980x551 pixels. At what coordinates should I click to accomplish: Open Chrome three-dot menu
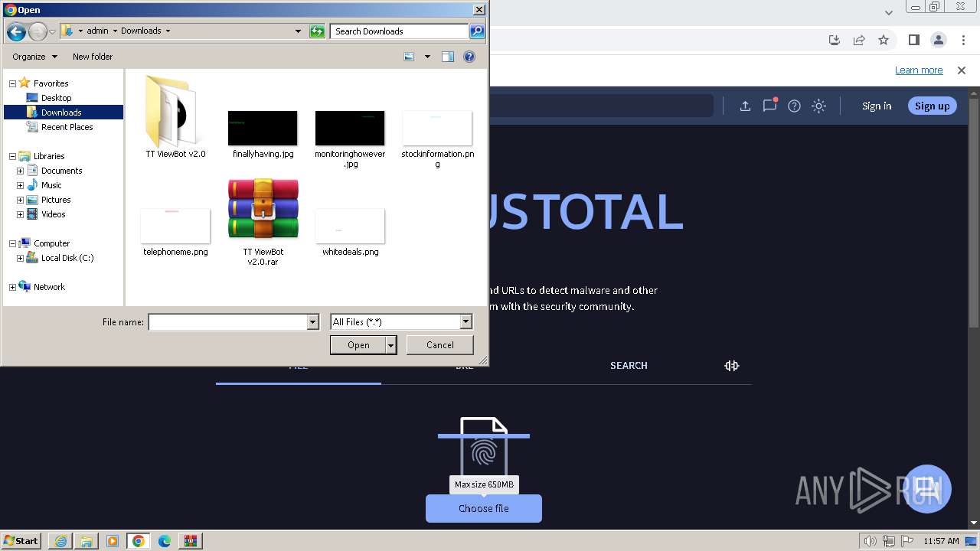[962, 40]
